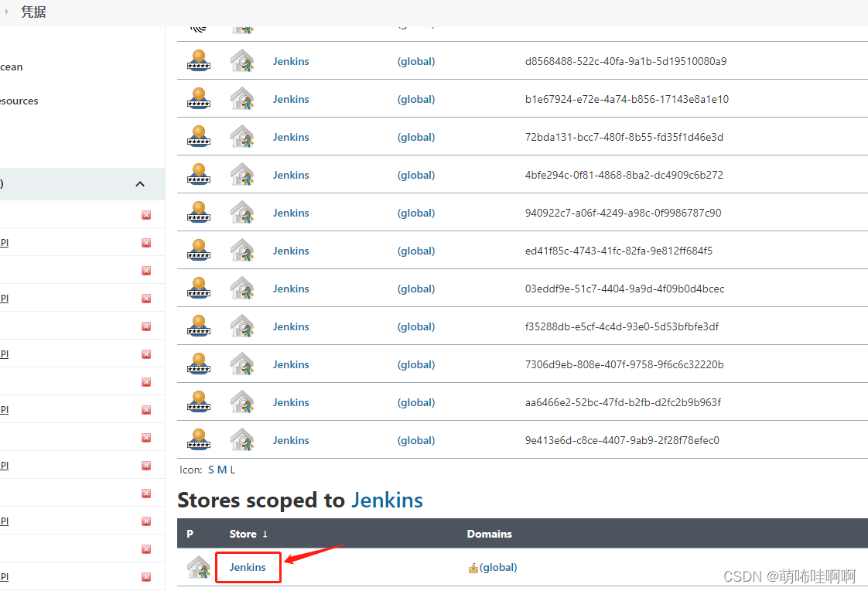Screen dimensions: 868x591
Task: Open the Jenkins store in Stores scoped table
Action: [248, 567]
